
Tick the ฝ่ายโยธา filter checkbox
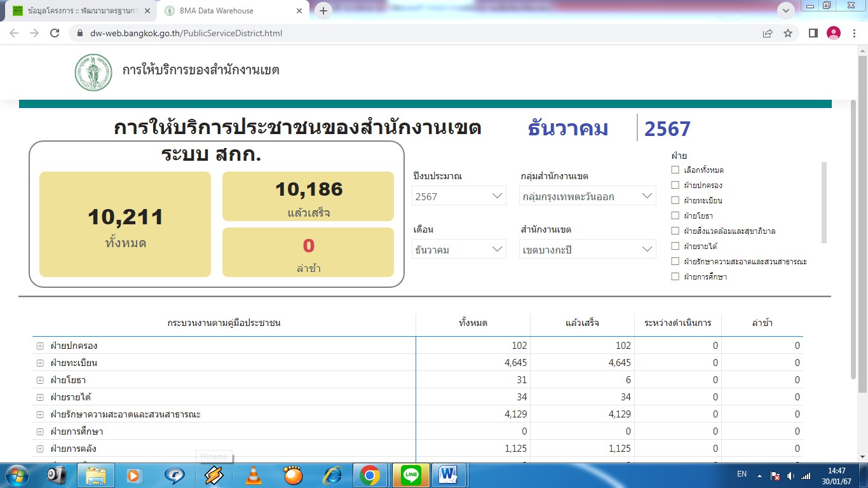coord(675,216)
